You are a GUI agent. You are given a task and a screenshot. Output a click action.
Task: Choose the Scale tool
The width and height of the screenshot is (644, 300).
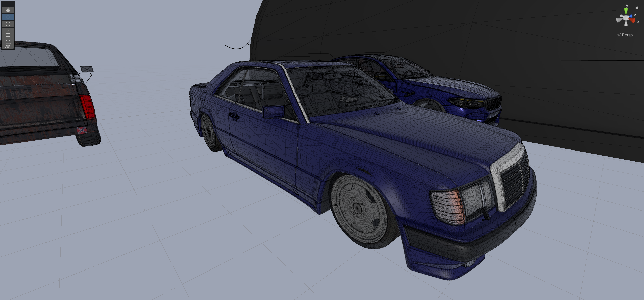tap(8, 31)
